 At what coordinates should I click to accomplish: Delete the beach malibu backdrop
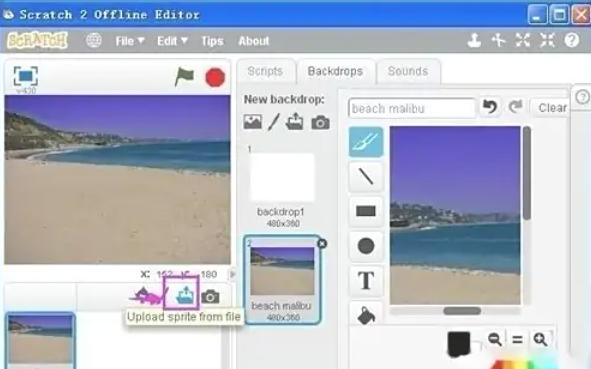pos(322,243)
